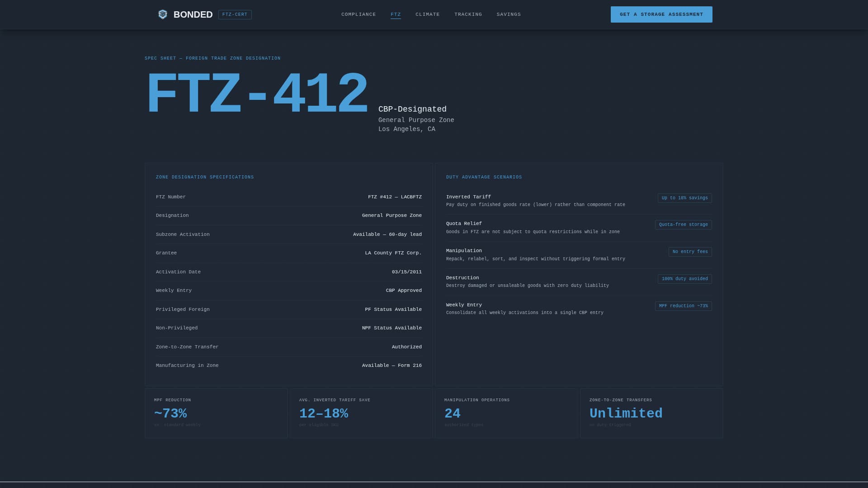The width and height of the screenshot is (868, 488).
Task: Toggle the 'Privileged Foreign' status row
Action: pyautogui.click(x=288, y=309)
